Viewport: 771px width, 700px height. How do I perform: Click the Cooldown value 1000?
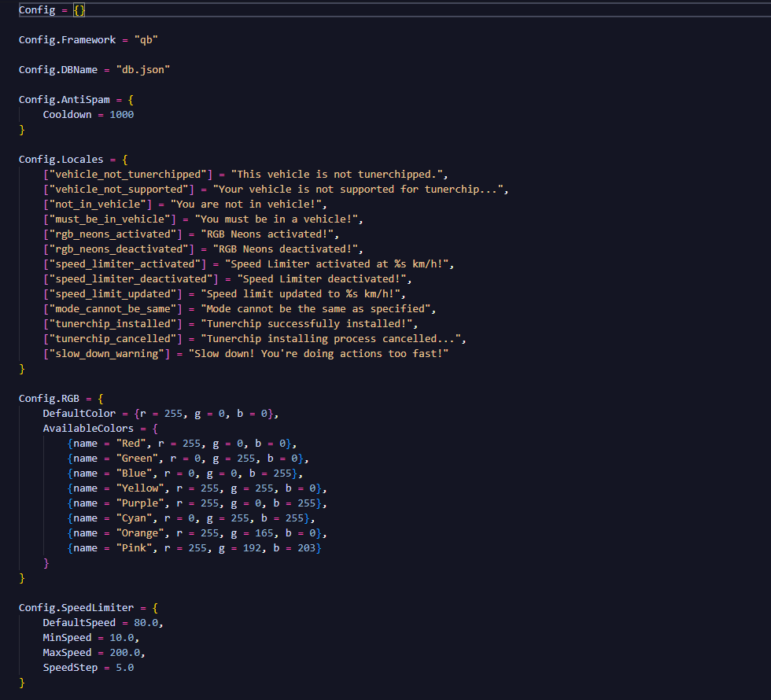click(121, 115)
